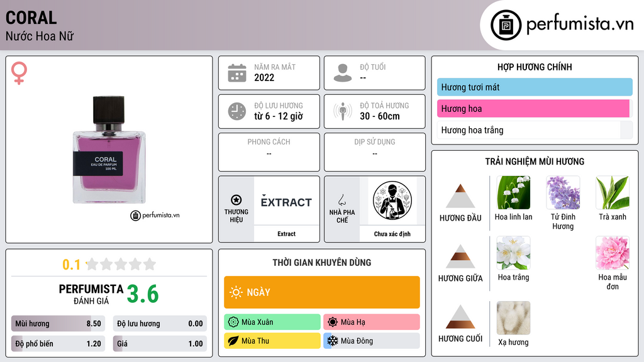Image resolution: width=644 pixels, height=362 pixels.
Task: Click the EXTRACT brand logo
Action: [286, 201]
